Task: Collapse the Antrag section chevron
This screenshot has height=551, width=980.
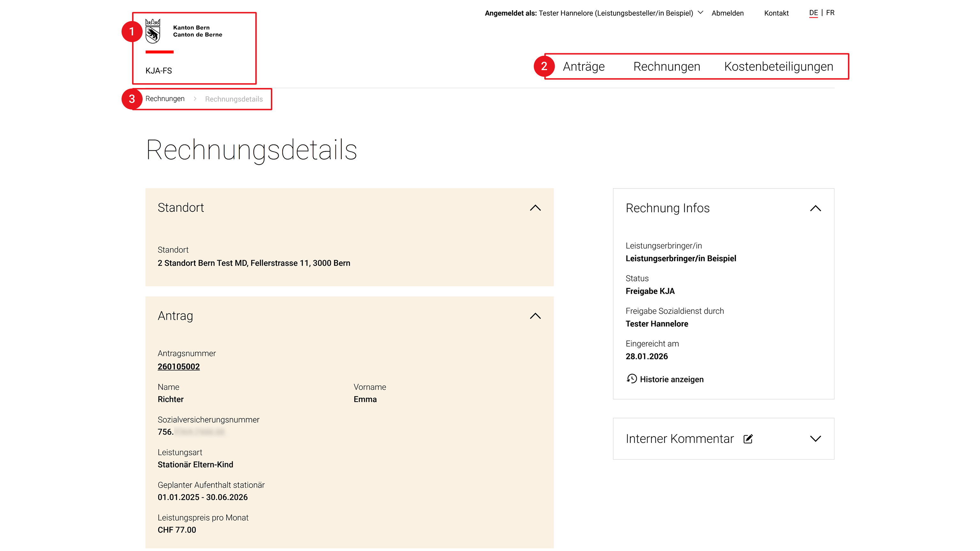Action: coord(535,316)
